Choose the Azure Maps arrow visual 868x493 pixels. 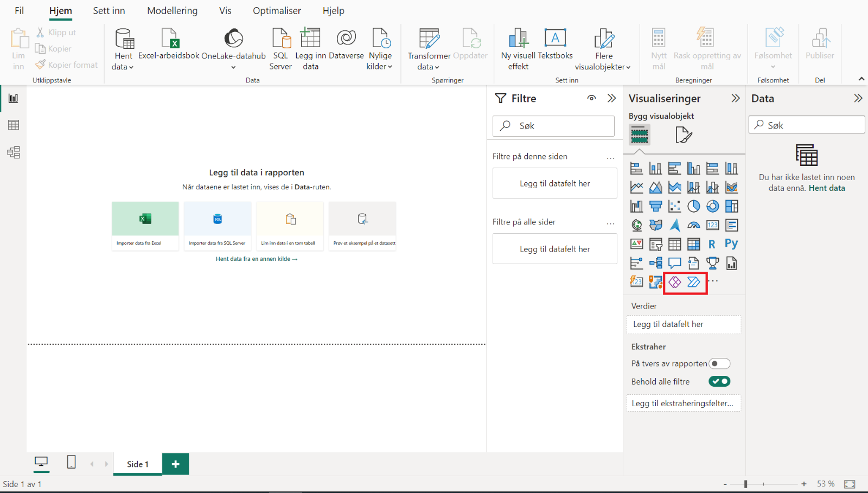[674, 225]
